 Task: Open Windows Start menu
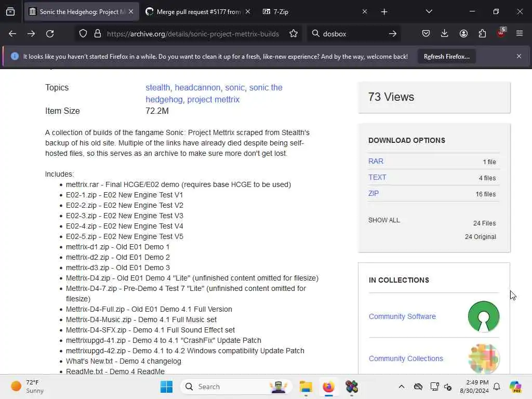point(166,387)
